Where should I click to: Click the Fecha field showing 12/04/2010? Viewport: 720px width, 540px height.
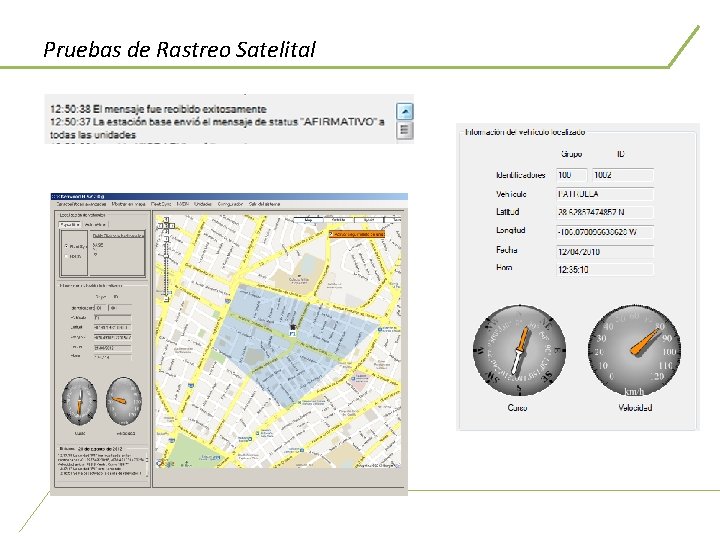tap(605, 251)
